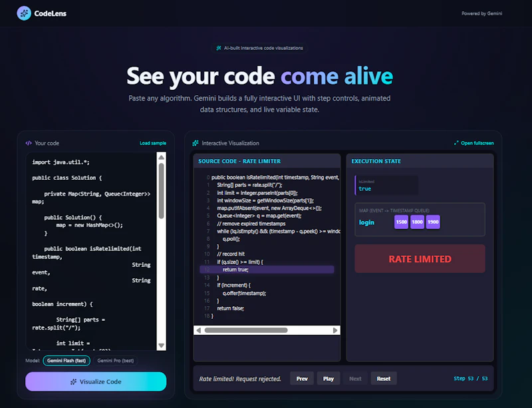Click the q.poll(); source line
Viewport: 532px width, 408px height.
click(x=231, y=239)
